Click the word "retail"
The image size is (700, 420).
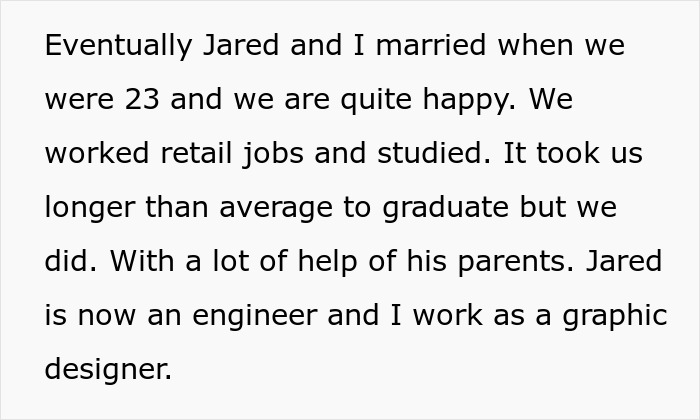(196, 153)
